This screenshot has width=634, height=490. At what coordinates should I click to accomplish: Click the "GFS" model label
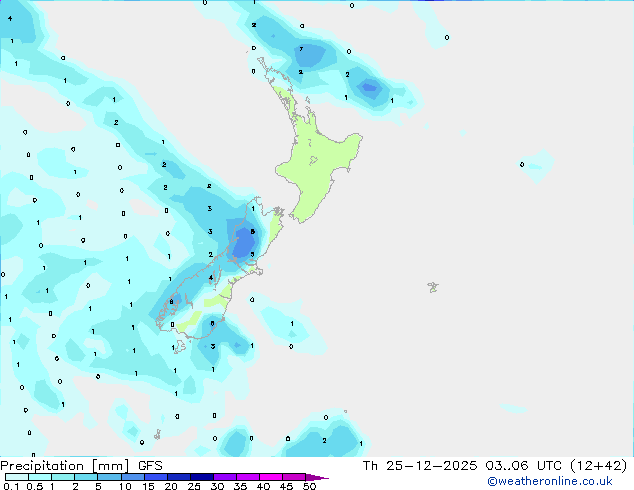150,466
